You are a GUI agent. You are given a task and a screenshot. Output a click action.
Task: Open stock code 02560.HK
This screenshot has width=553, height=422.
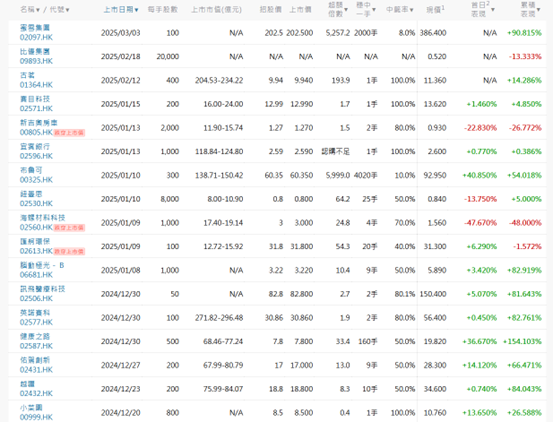coord(36,227)
